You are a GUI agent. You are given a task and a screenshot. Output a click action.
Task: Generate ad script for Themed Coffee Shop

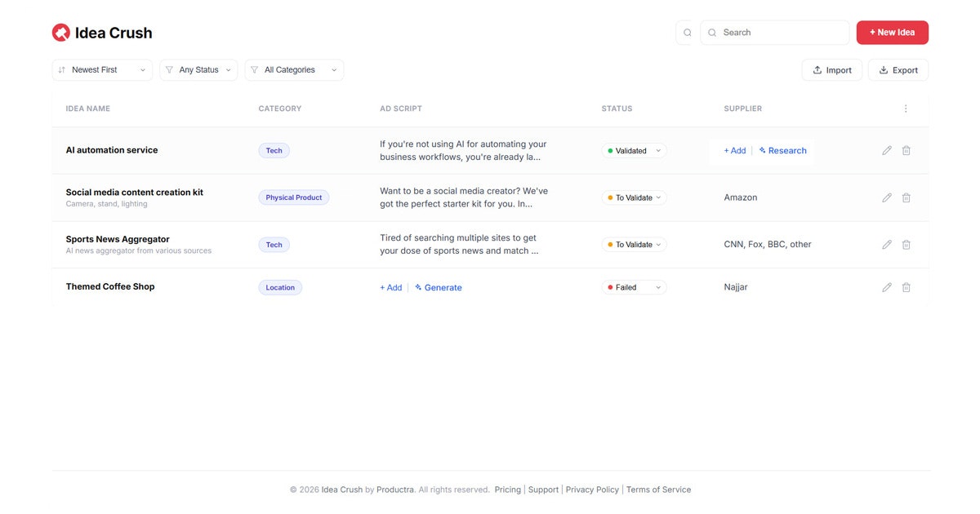coord(439,287)
